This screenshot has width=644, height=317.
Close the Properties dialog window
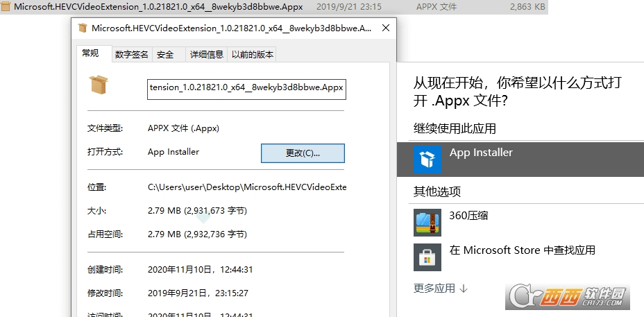[x=386, y=28]
